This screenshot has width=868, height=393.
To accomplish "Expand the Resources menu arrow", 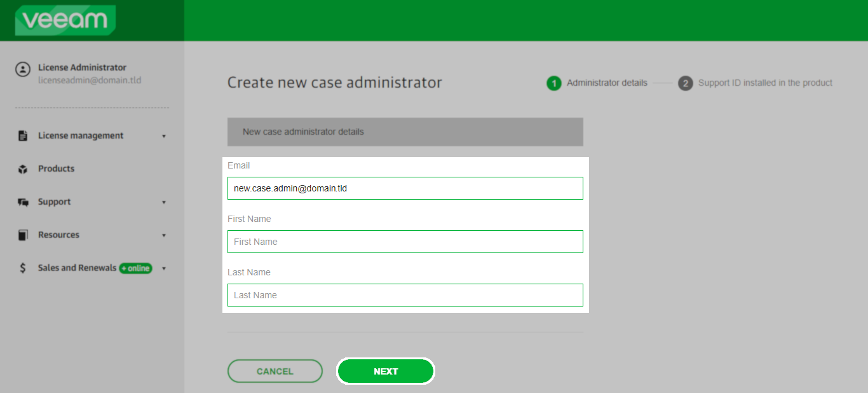I will click(x=164, y=235).
